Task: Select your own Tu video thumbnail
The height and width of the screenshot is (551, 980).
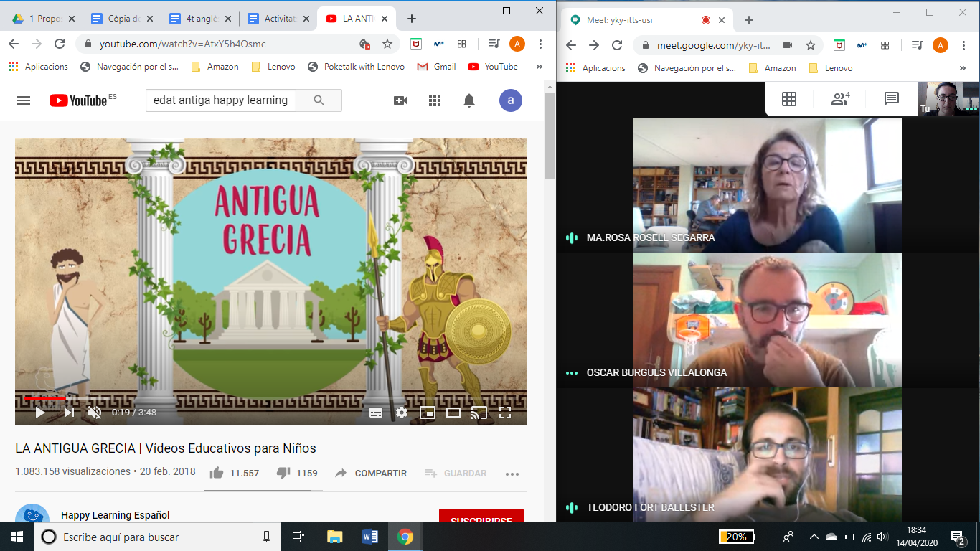Action: 948,98
